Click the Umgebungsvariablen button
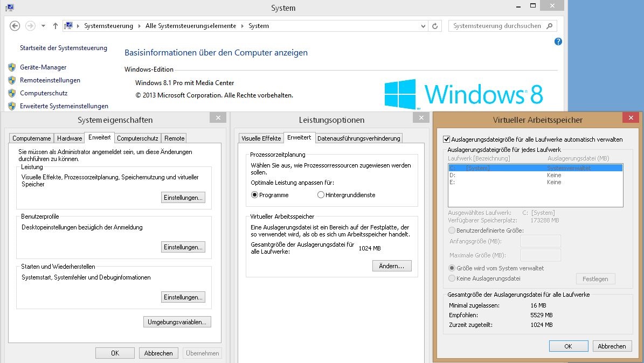644x363 pixels. (177, 322)
